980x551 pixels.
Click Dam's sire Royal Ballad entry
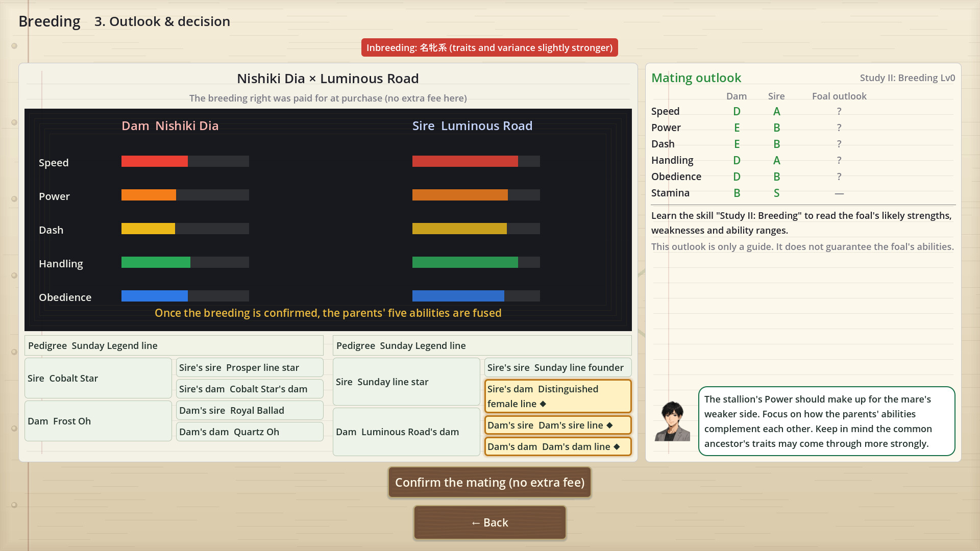point(250,410)
